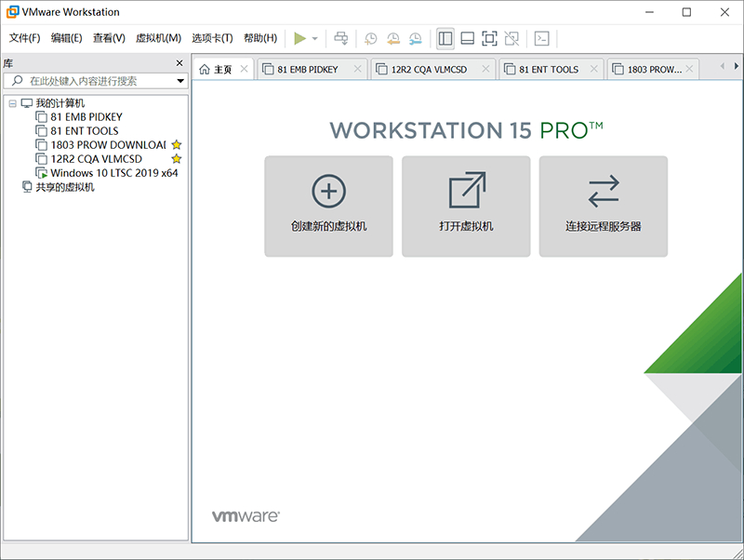Collapse the 我的计算机 tree node

(13, 103)
